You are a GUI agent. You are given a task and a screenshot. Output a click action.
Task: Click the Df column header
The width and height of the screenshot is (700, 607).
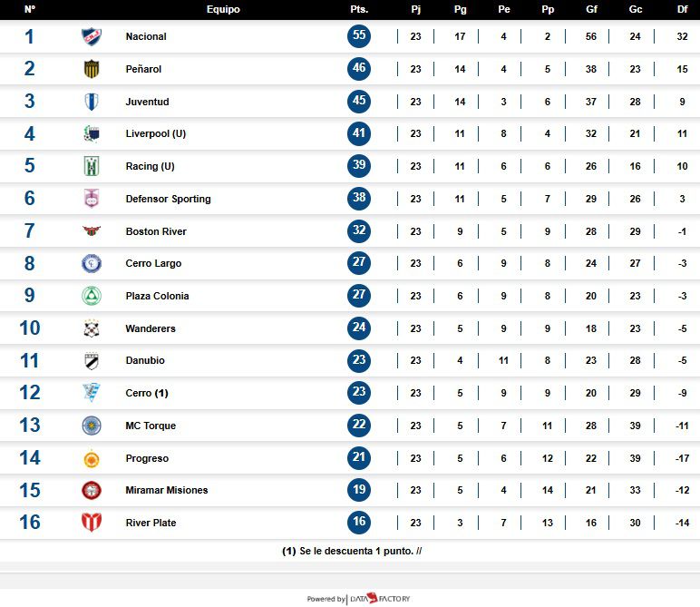coord(682,9)
